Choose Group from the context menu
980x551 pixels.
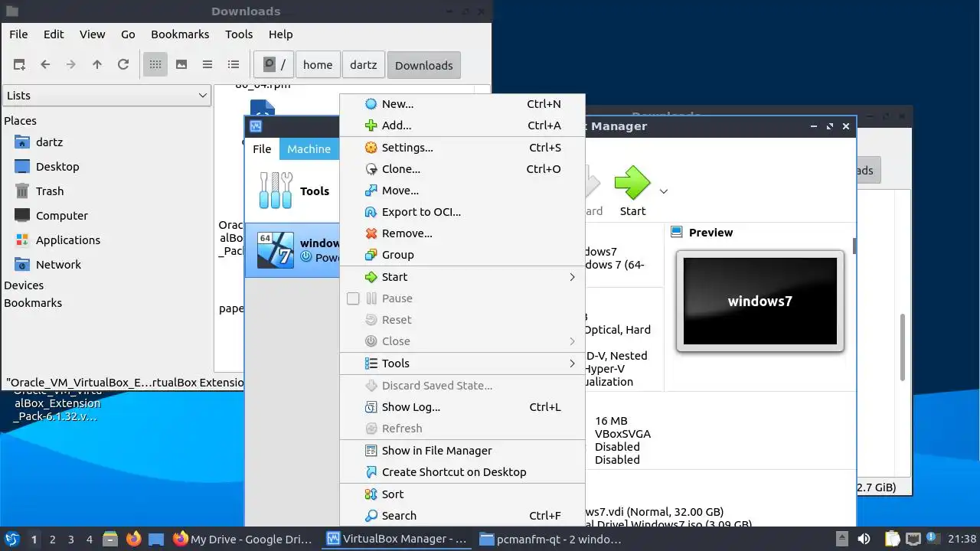pyautogui.click(x=462, y=255)
